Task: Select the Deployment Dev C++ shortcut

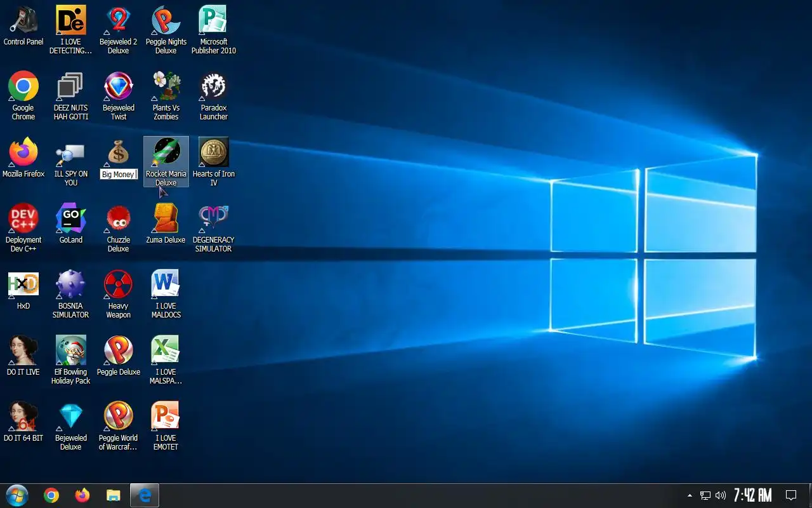Action: point(23,218)
